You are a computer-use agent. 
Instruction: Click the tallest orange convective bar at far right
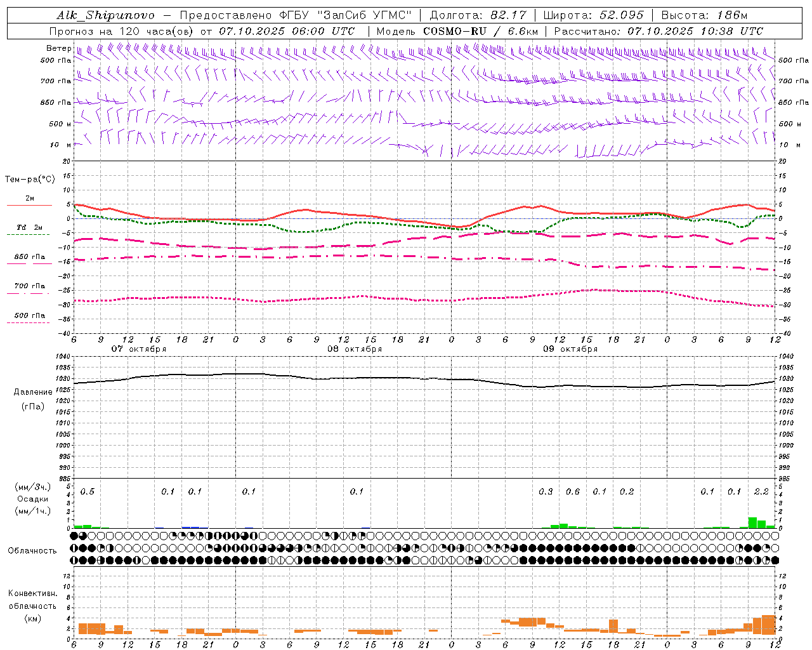tap(769, 625)
